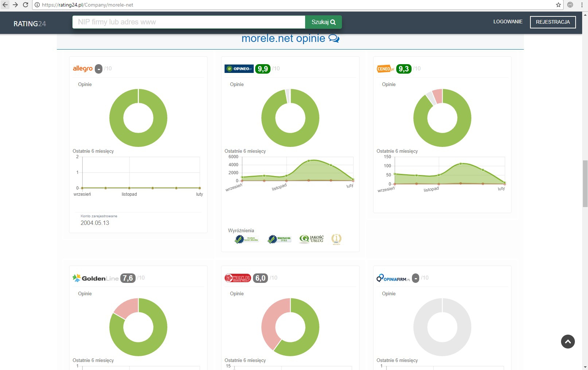Click the GoWork.pl logo

[x=238, y=278]
